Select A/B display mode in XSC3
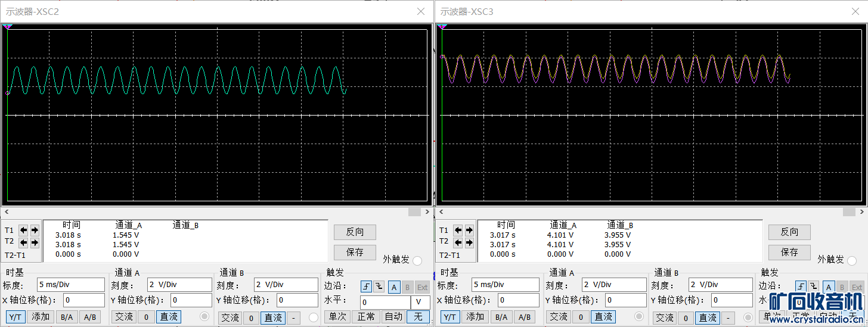 (x=524, y=317)
